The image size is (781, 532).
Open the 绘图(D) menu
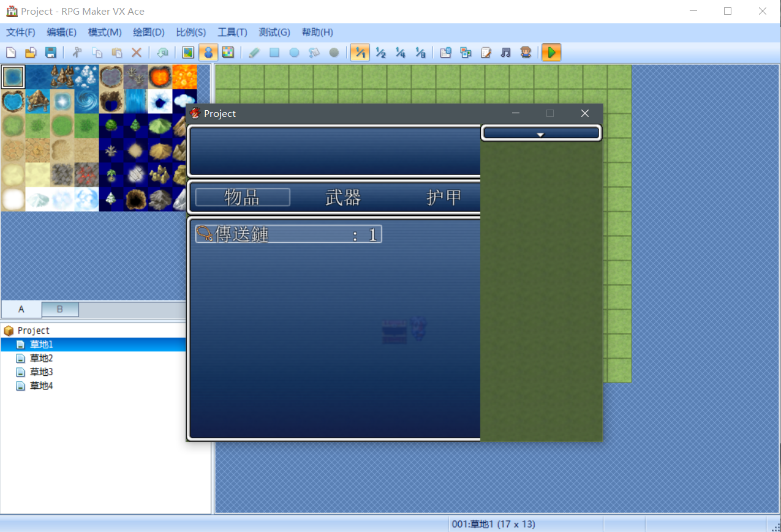tap(149, 32)
